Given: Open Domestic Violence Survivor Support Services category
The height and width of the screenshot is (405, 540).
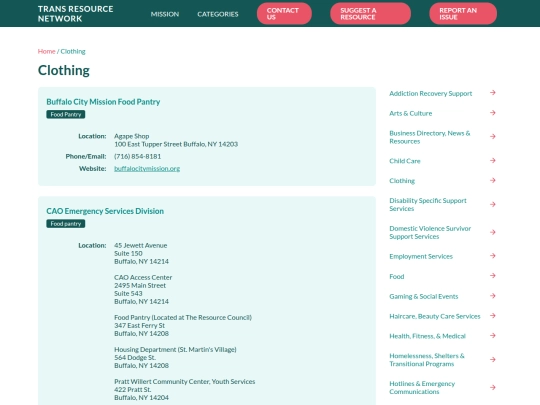Looking at the screenshot, I should 430,232.
